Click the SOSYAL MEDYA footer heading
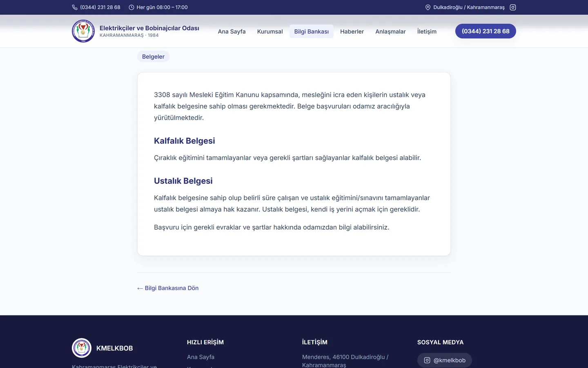The image size is (588, 368). (x=440, y=342)
